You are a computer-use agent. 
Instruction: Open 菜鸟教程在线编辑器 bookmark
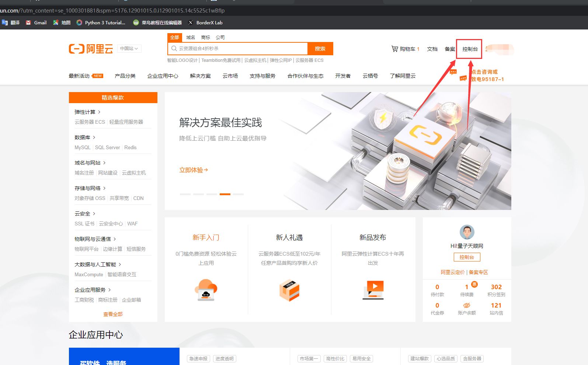coord(157,22)
